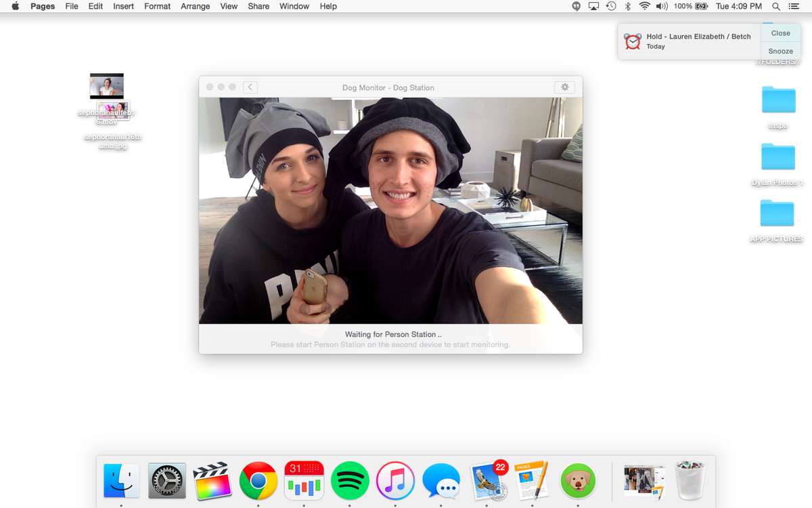Screen dimensions: 812x508
Task: Open settings gear in Dog Monitor window
Action: point(564,87)
